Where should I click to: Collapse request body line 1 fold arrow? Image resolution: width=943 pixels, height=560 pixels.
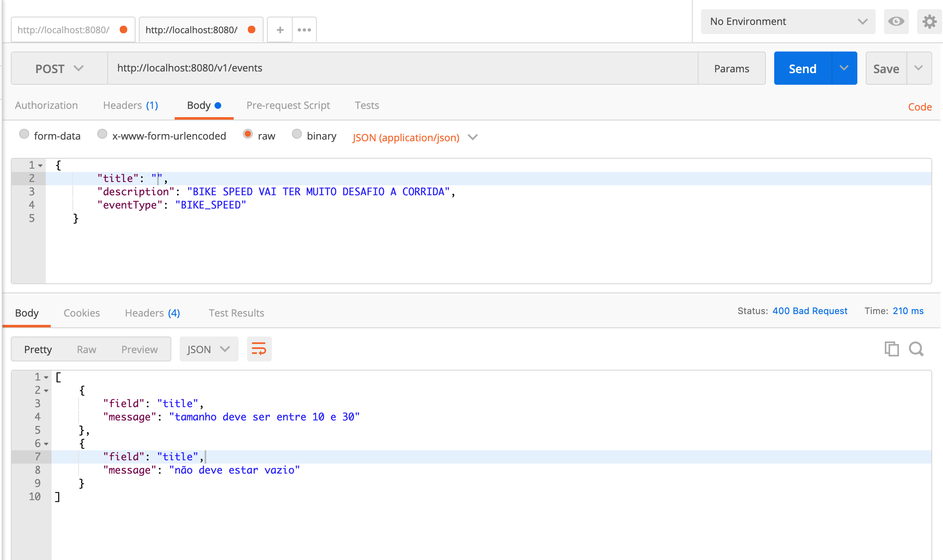click(x=40, y=166)
